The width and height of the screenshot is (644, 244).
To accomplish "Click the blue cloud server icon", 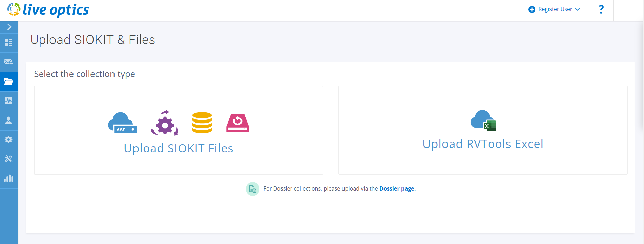I will point(122,123).
